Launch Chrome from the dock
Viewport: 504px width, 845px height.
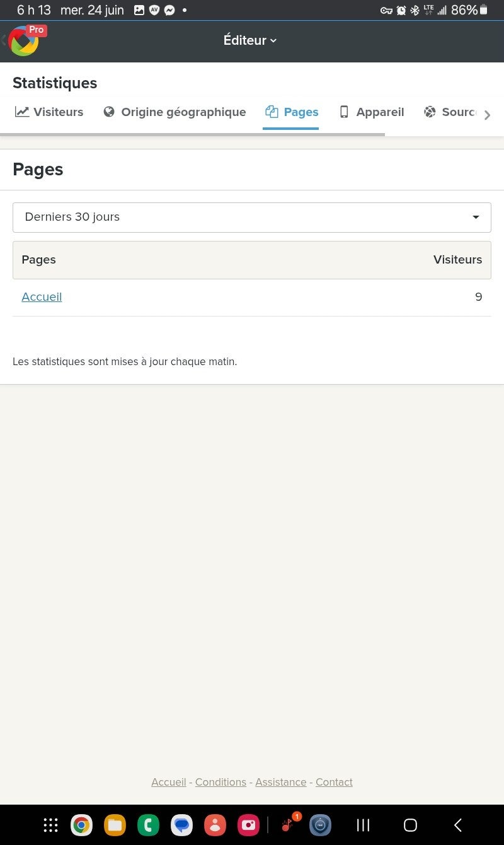coord(81,825)
